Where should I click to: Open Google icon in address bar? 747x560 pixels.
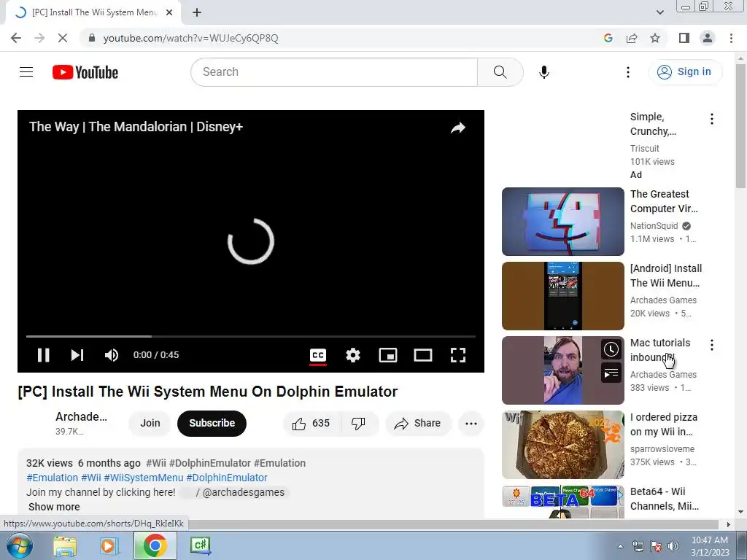coord(608,38)
